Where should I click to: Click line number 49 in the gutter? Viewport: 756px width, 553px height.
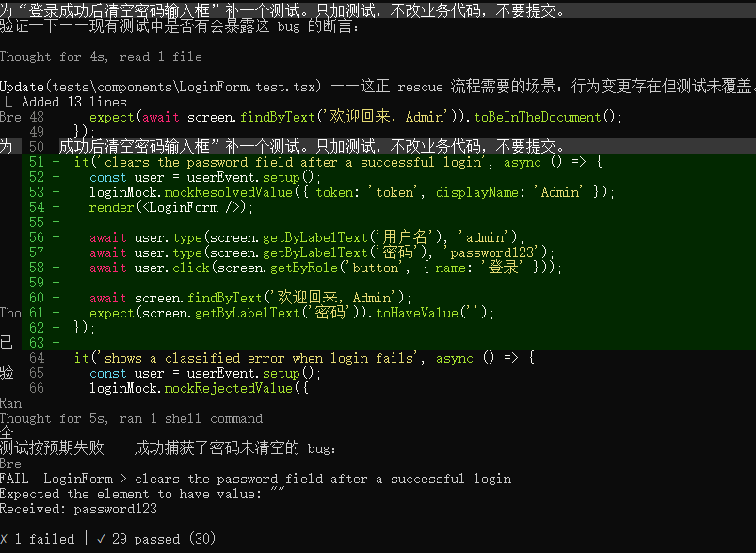[x=37, y=132]
